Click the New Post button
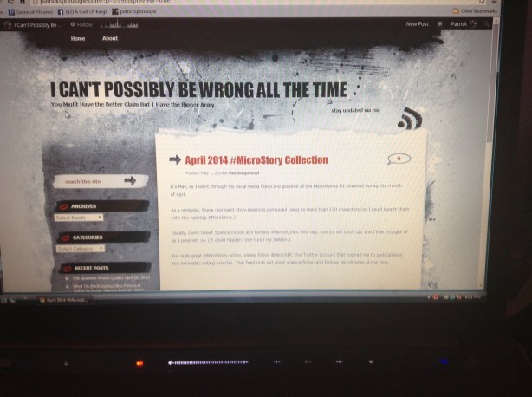This screenshot has height=397, width=532. pos(418,24)
